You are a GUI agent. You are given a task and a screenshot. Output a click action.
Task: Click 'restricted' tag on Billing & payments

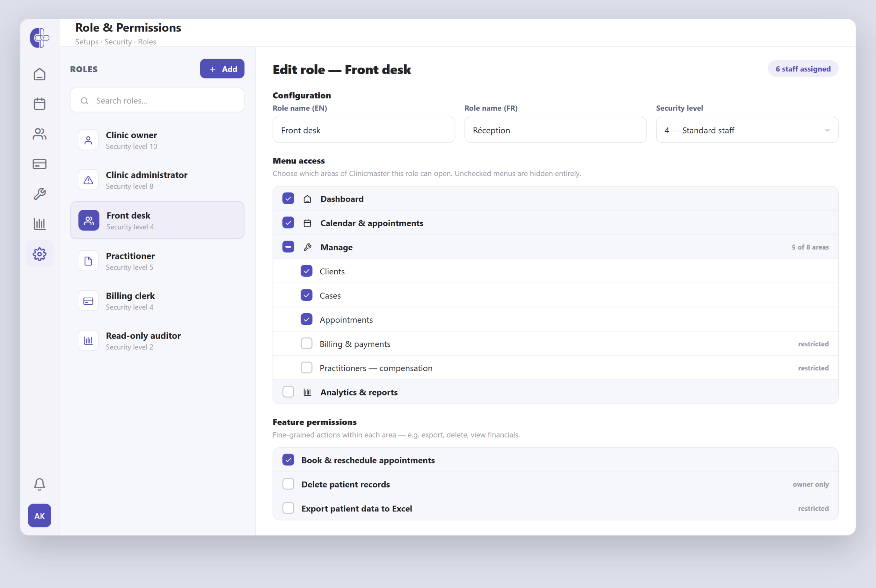(813, 343)
